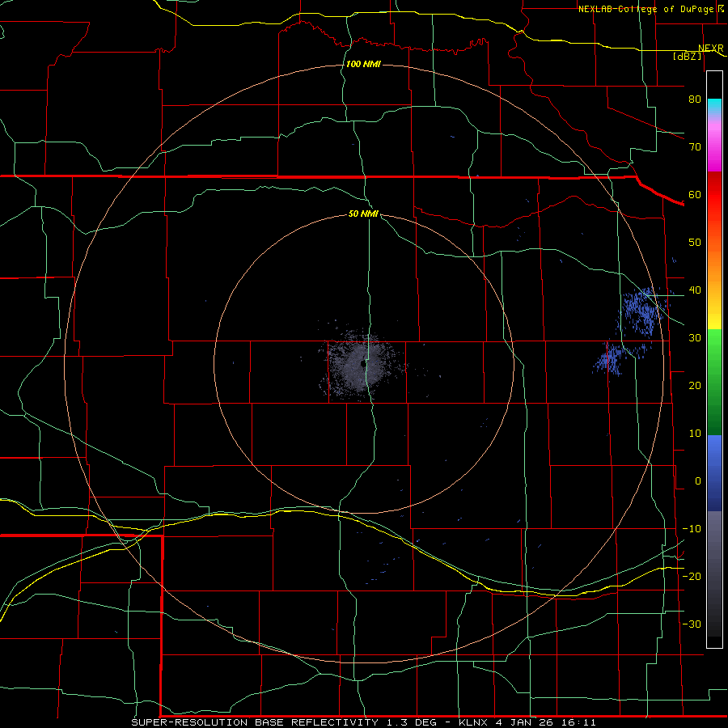Click the 40 dBZ scale value
This screenshot has width=728, height=728.
point(695,290)
